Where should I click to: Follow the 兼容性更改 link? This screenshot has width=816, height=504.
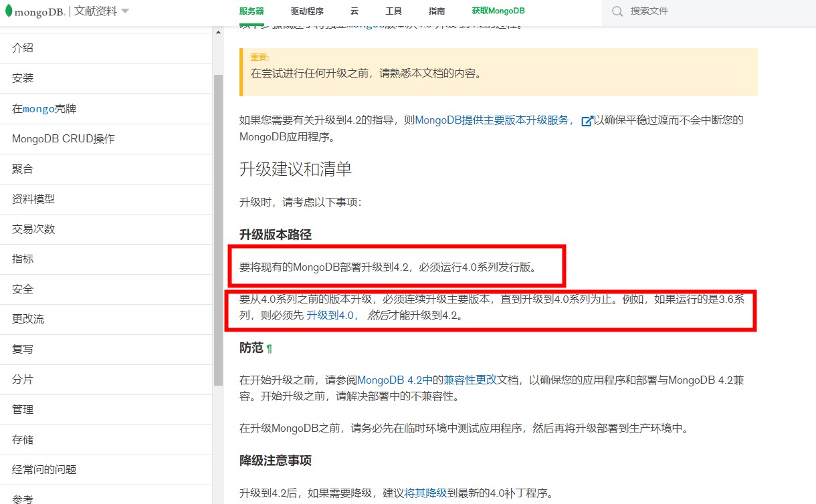coord(470,380)
